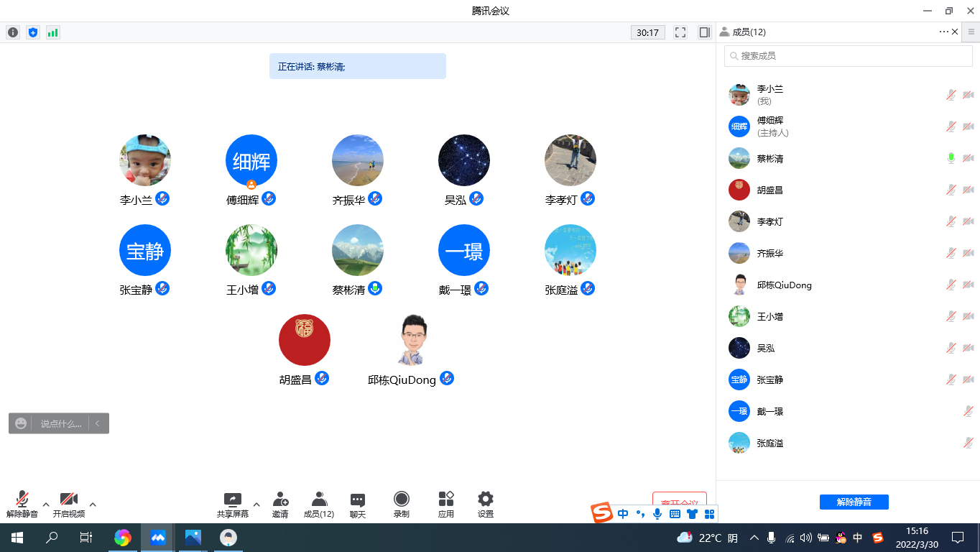Expand share options arrow beside 共享屏幕

pyautogui.click(x=256, y=504)
